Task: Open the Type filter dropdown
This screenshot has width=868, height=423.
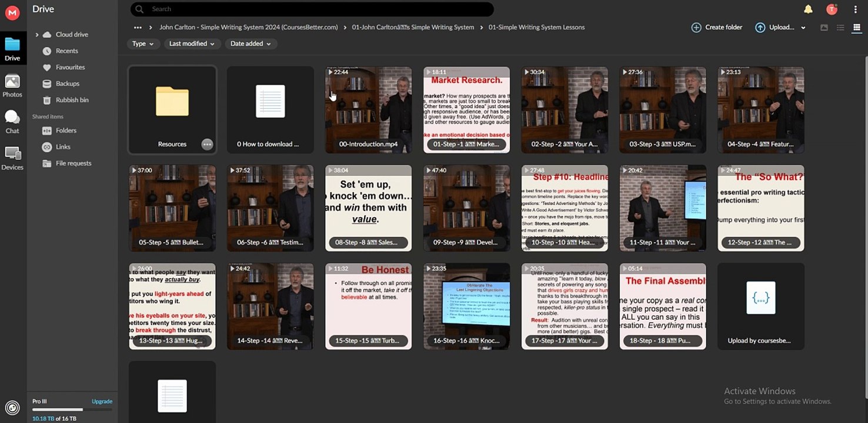Action: click(x=143, y=43)
